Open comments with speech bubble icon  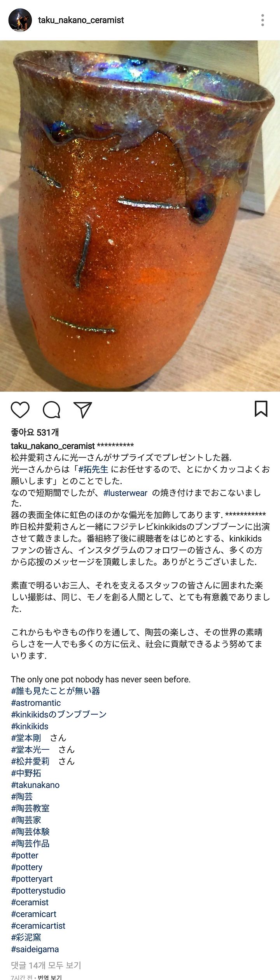(51, 410)
